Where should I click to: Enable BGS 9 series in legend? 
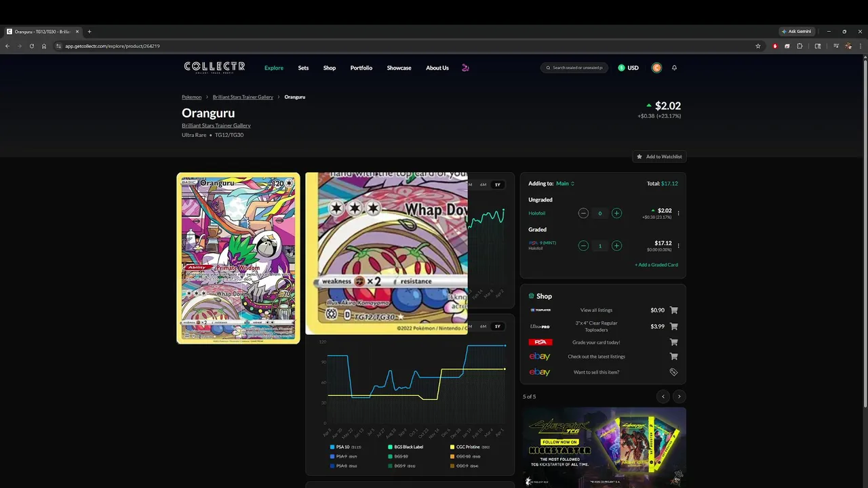(x=401, y=466)
